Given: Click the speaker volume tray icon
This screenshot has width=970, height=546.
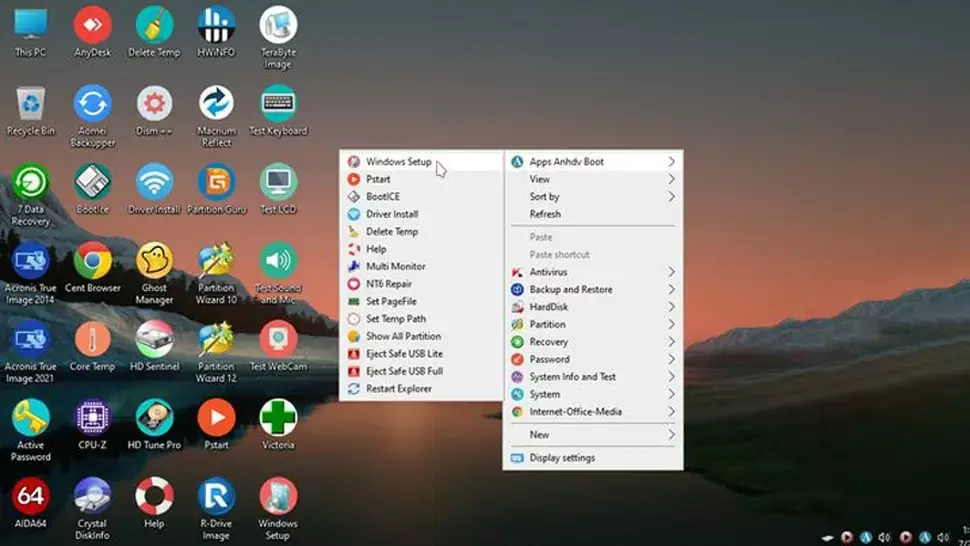Looking at the screenshot, I should [x=884, y=537].
